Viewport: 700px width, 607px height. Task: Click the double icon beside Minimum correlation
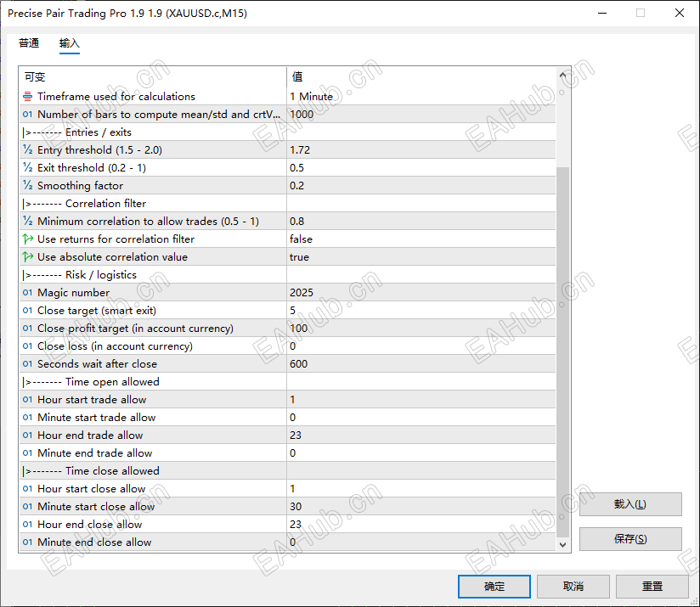28,222
